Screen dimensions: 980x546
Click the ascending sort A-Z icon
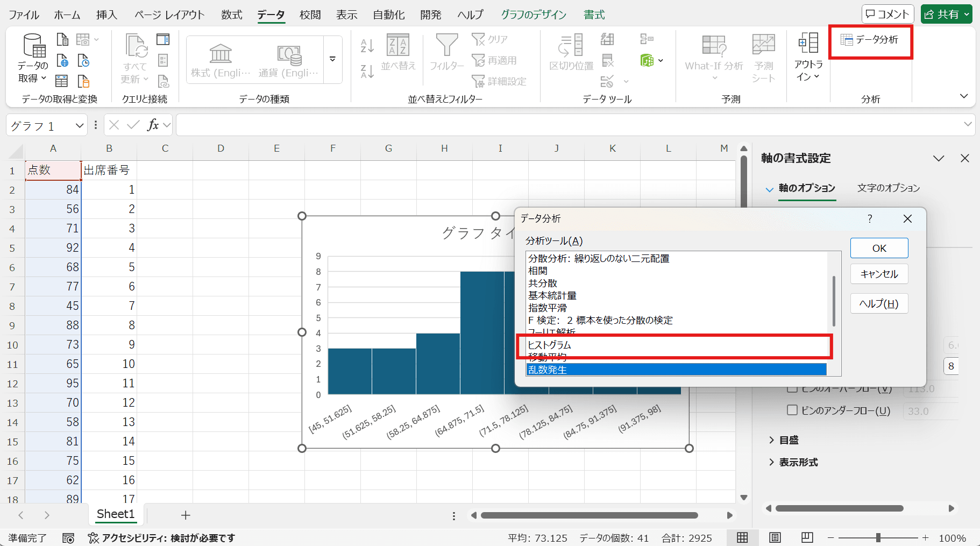367,46
